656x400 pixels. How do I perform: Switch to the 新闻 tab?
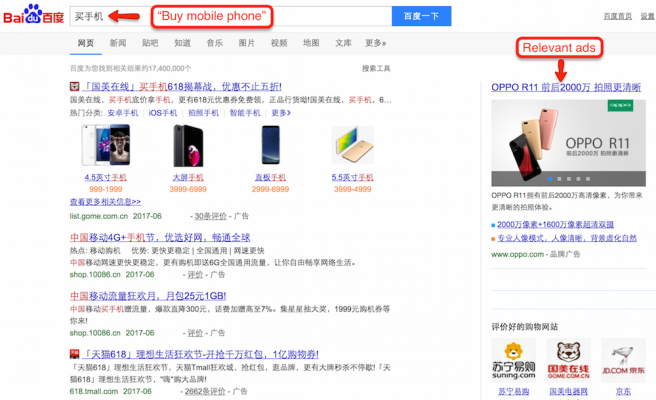click(118, 43)
